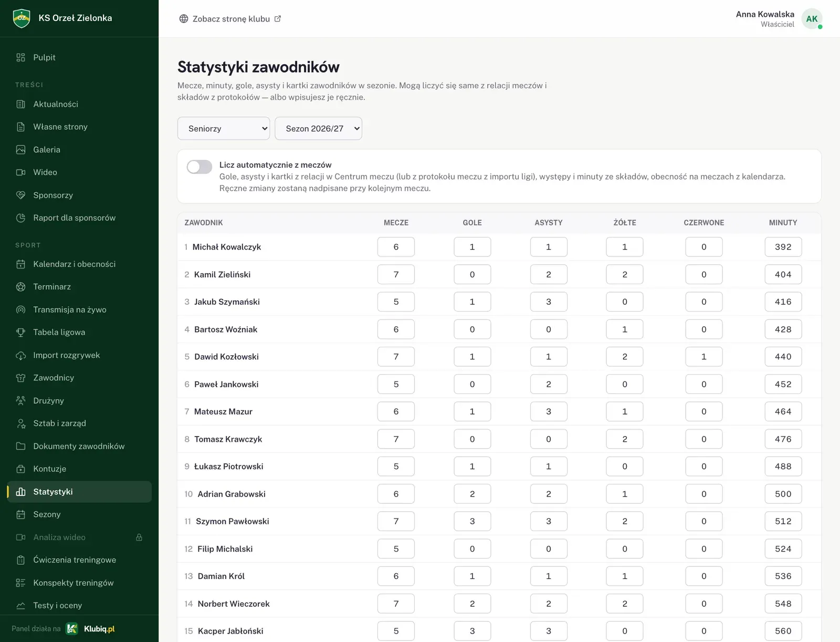Open the Seniorzy team dropdown
Screen dimensions: 840x642
click(x=224, y=128)
